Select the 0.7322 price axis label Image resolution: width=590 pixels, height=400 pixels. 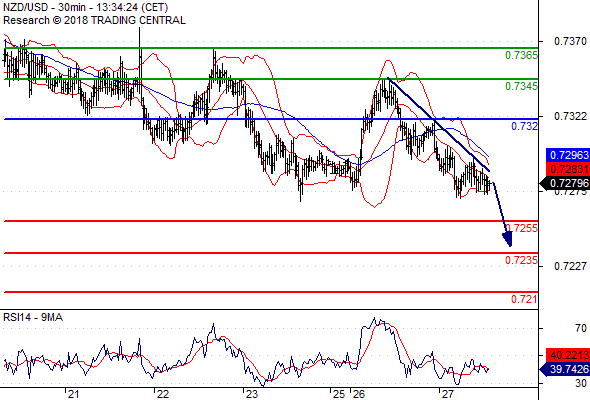[570, 116]
